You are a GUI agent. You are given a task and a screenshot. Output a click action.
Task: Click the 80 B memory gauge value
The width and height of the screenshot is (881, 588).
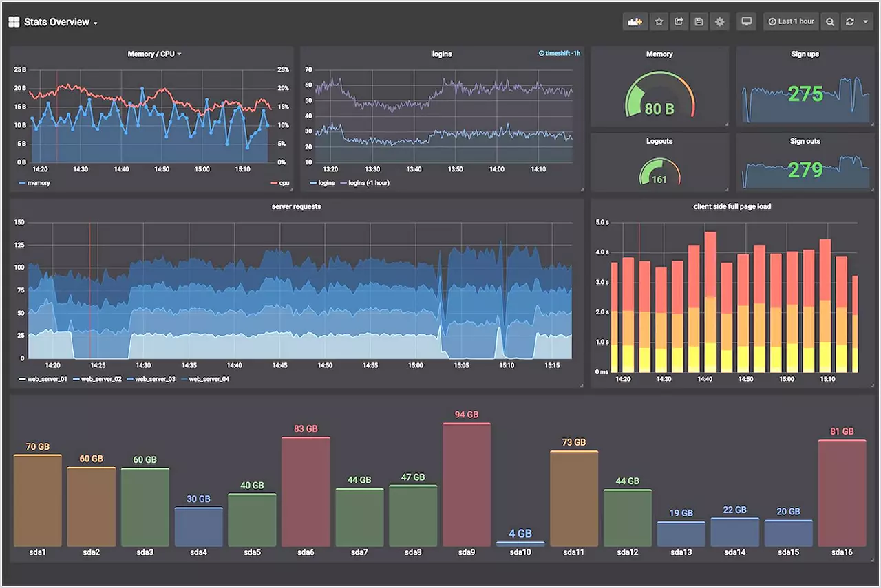click(x=659, y=109)
